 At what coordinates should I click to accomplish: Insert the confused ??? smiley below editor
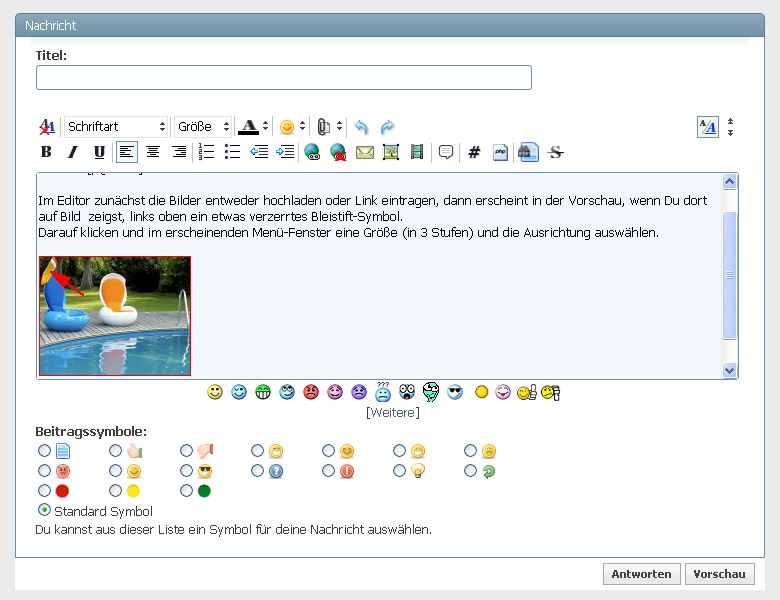tap(383, 392)
